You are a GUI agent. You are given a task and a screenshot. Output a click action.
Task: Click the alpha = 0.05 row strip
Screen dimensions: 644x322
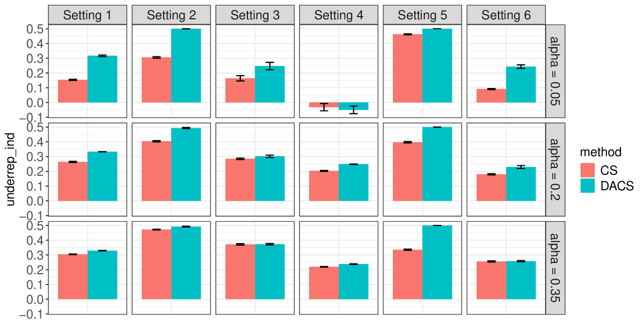click(x=555, y=71)
